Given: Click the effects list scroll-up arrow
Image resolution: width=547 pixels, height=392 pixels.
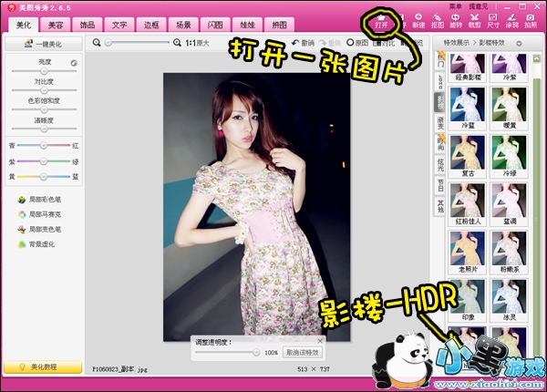Looking at the screenshot, I should coord(537,58).
